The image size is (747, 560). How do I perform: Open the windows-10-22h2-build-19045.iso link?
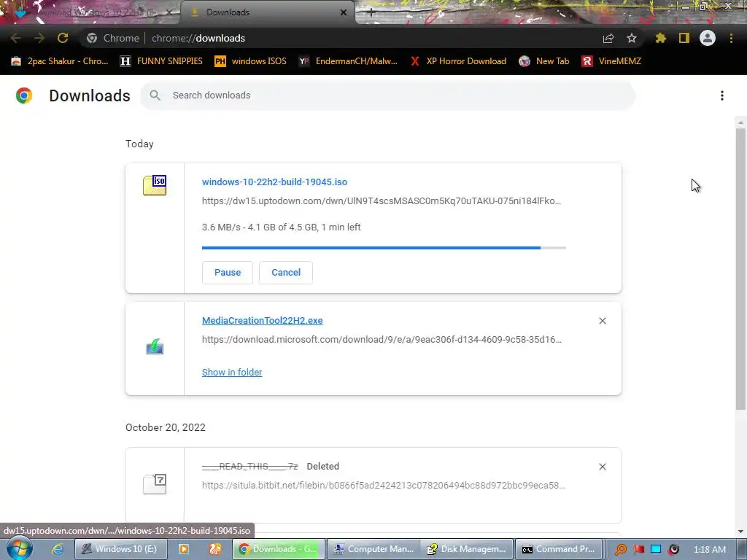click(274, 182)
